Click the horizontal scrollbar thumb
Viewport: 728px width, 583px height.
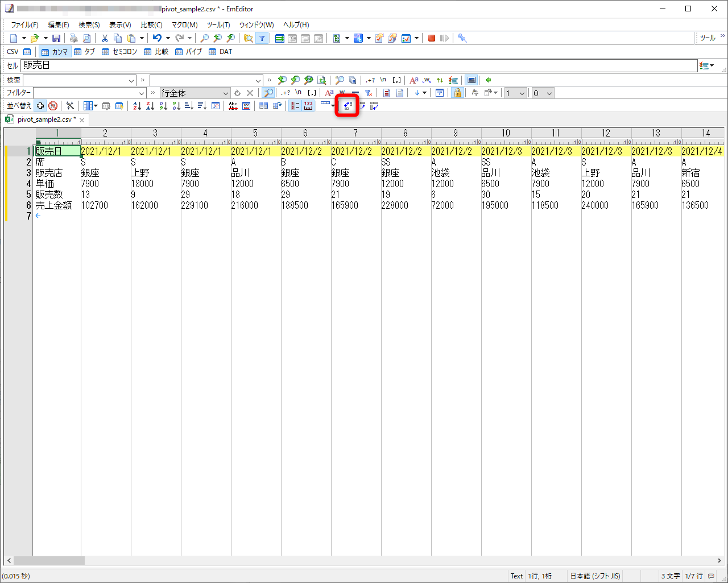coord(49,560)
